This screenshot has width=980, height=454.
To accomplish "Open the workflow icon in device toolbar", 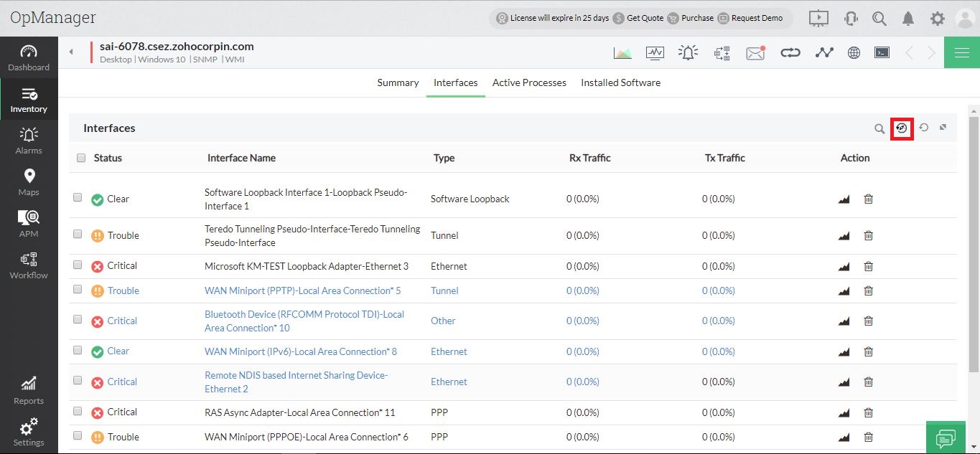I will click(x=722, y=52).
